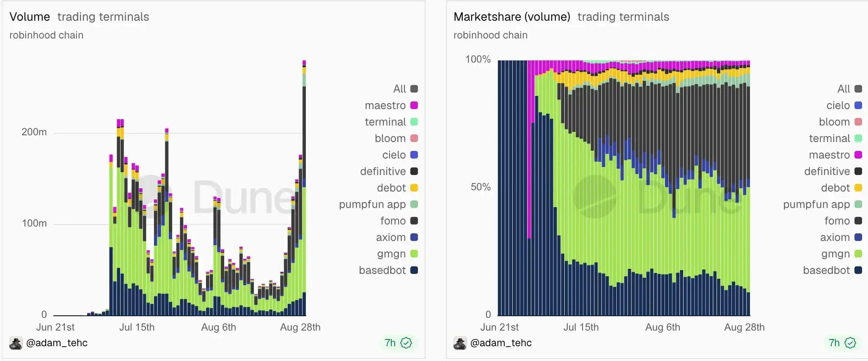Click cielo legend entry in Volume chart
Viewport: 868px width, 361px height.
400,155
